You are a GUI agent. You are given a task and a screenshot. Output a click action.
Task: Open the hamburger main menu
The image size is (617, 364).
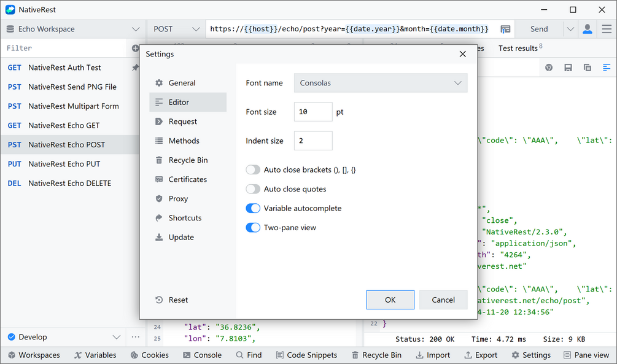607,29
